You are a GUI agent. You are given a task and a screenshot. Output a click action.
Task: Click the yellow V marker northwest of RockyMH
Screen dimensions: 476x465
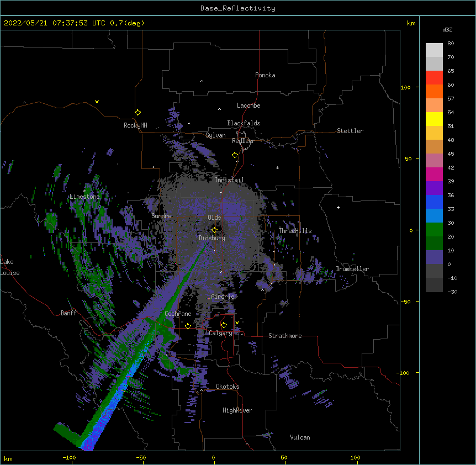[x=97, y=102]
